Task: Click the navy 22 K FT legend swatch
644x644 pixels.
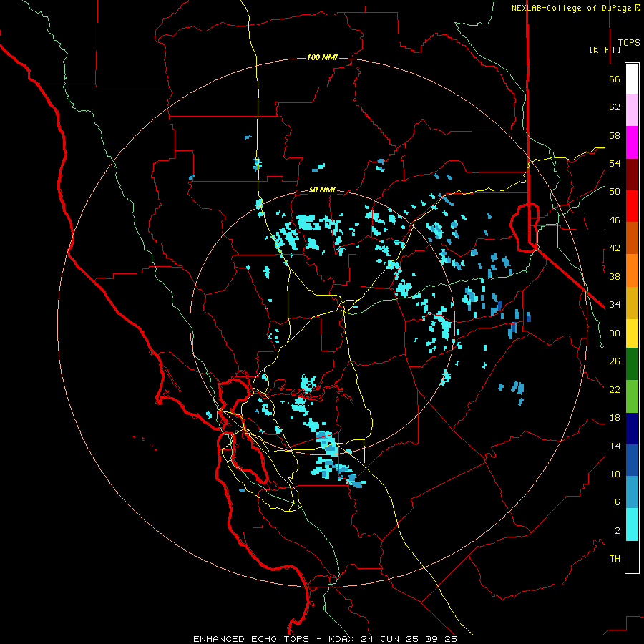Action: point(632,429)
